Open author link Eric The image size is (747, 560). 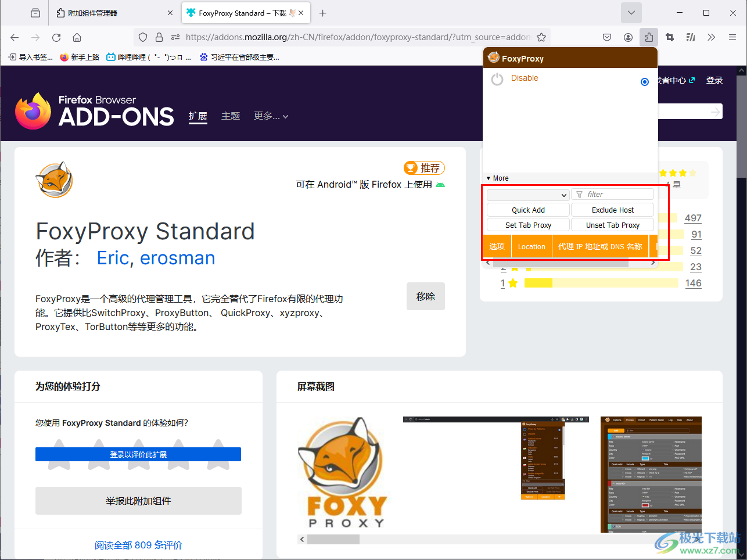tap(113, 258)
